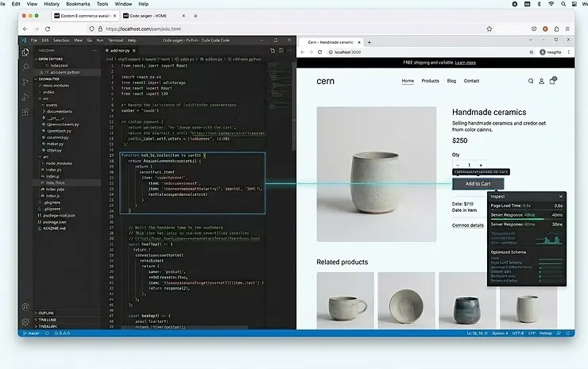The image size is (588, 369).
Task: Expand the nooe.modules folder at the top
Action: 54,86
